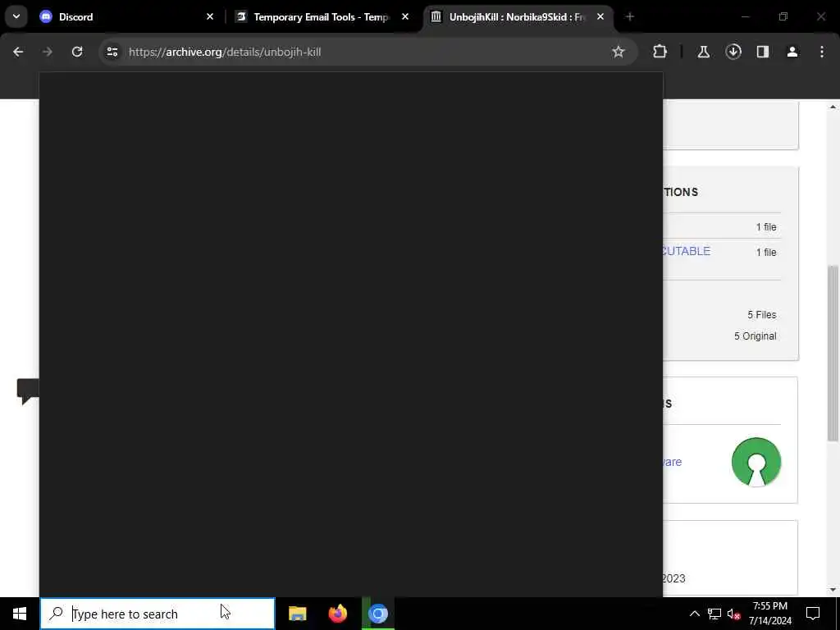
Task: Open Chrome three-dot menu
Action: (822, 52)
